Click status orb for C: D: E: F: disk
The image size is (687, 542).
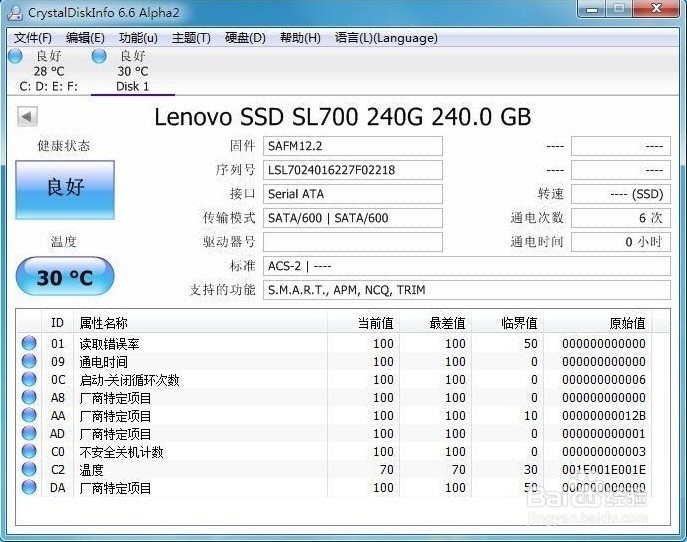pyautogui.click(x=15, y=56)
